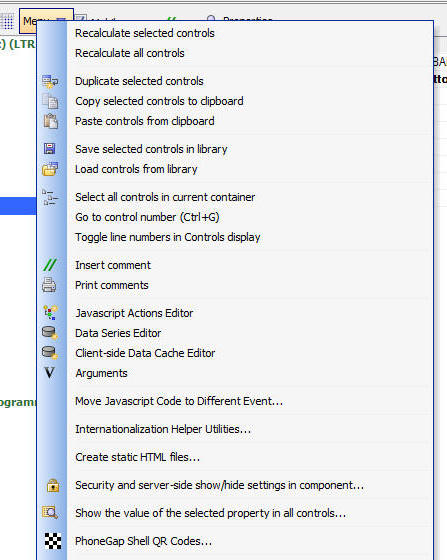Click the grid icon left of Menu
The image size is (447, 560).
point(8,21)
